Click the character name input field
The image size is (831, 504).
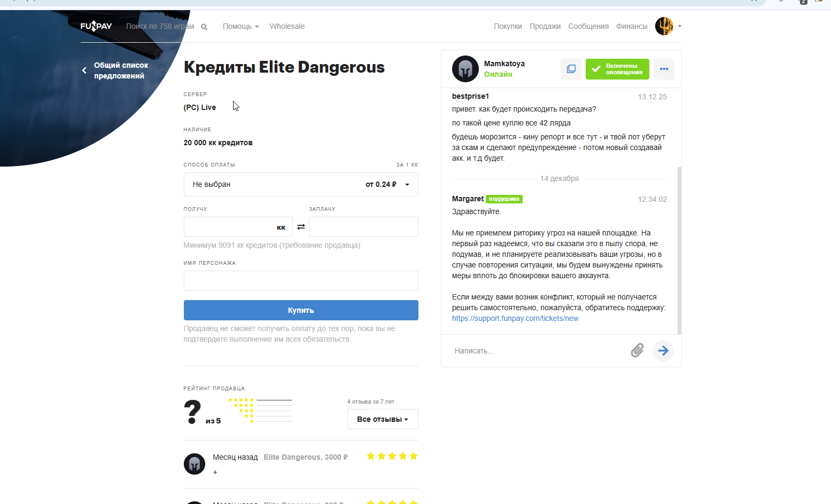tap(301, 281)
